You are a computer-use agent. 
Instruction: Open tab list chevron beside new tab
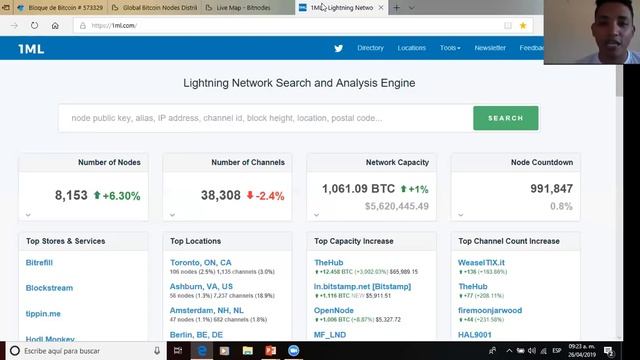pos(411,7)
